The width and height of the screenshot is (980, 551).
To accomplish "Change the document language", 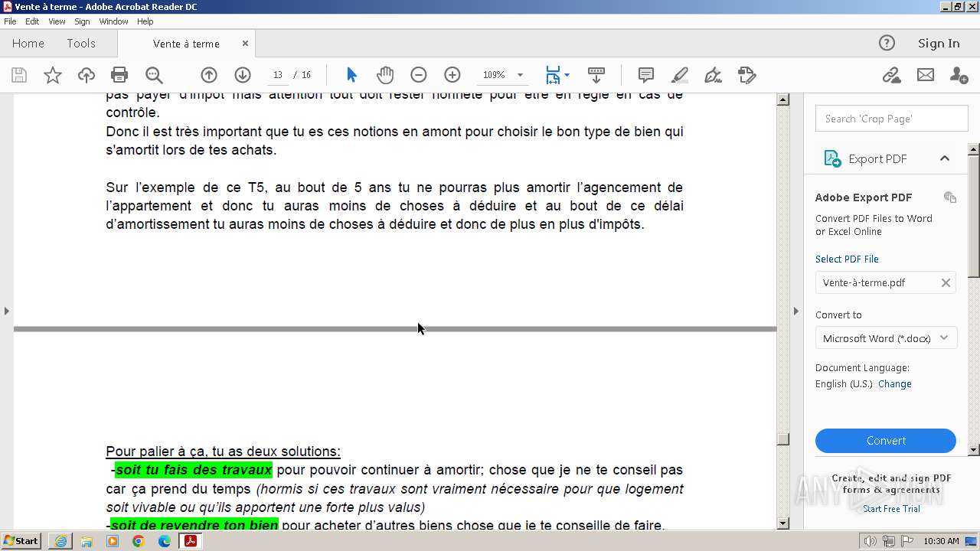I will pyautogui.click(x=895, y=384).
